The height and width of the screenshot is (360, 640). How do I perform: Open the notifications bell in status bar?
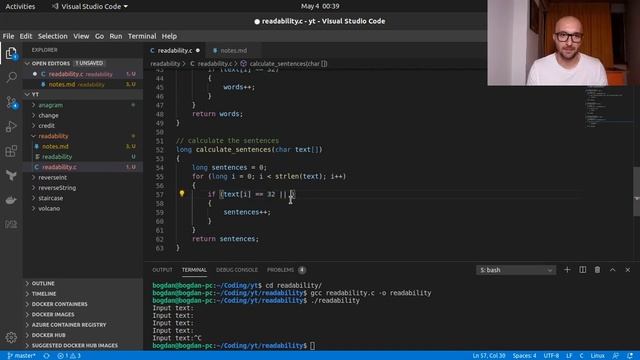click(630, 356)
